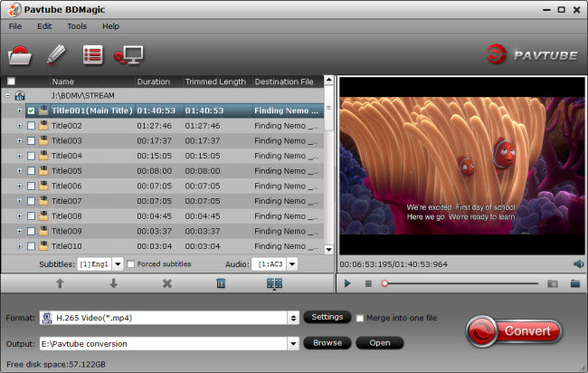Open the Edit pencil tool
This screenshot has height=373, width=588.
coord(56,55)
